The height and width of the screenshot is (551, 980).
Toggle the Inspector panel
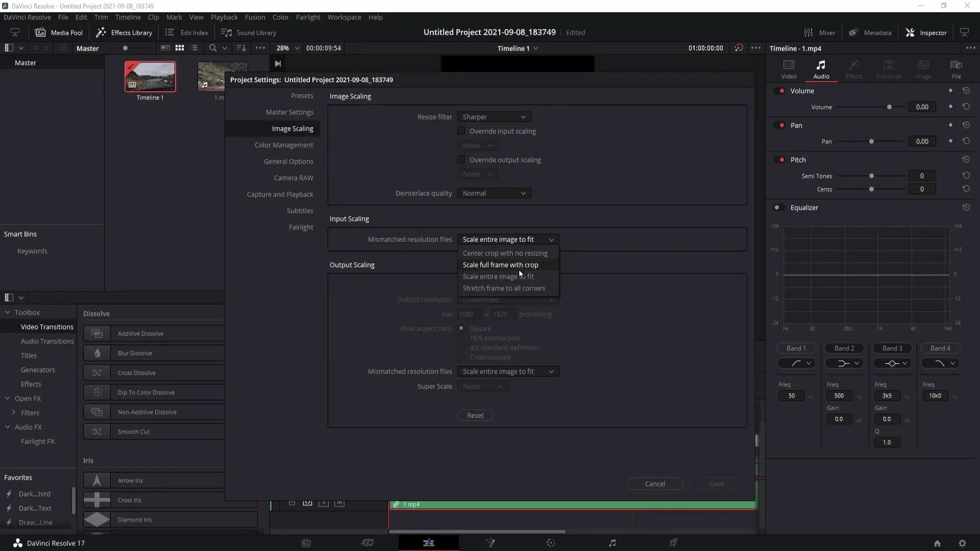pyautogui.click(x=926, y=33)
